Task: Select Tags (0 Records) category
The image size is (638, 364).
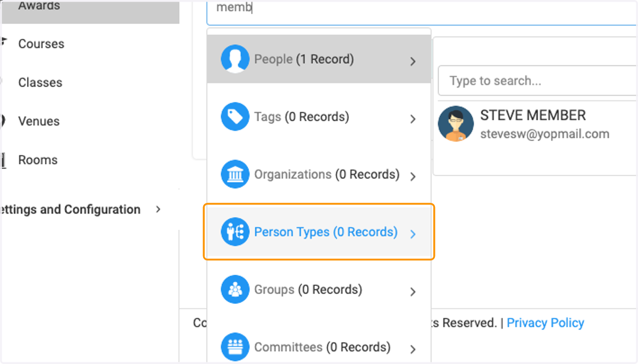Action: [x=319, y=117]
